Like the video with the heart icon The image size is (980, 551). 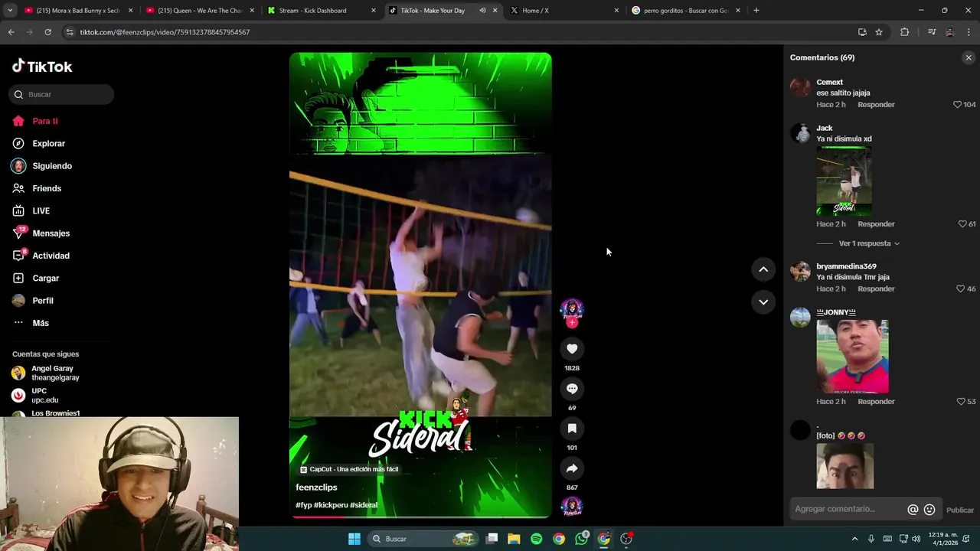coord(572,349)
